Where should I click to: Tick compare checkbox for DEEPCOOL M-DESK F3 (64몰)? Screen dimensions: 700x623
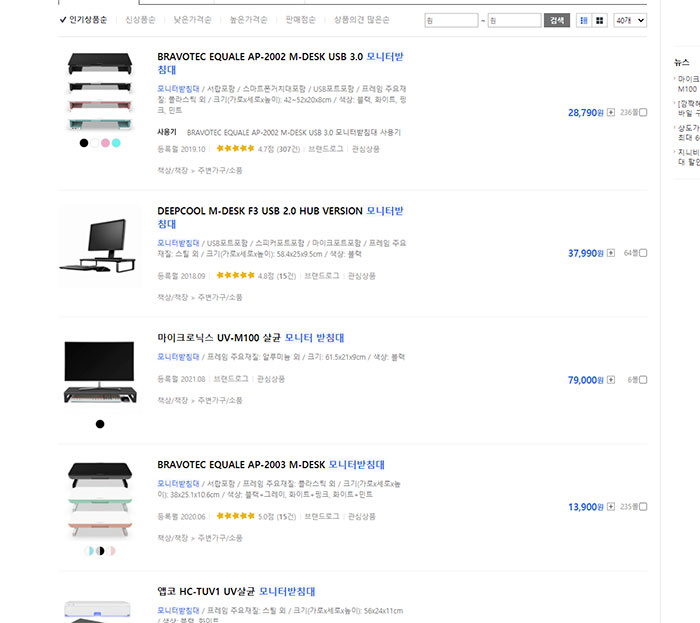[643, 253]
